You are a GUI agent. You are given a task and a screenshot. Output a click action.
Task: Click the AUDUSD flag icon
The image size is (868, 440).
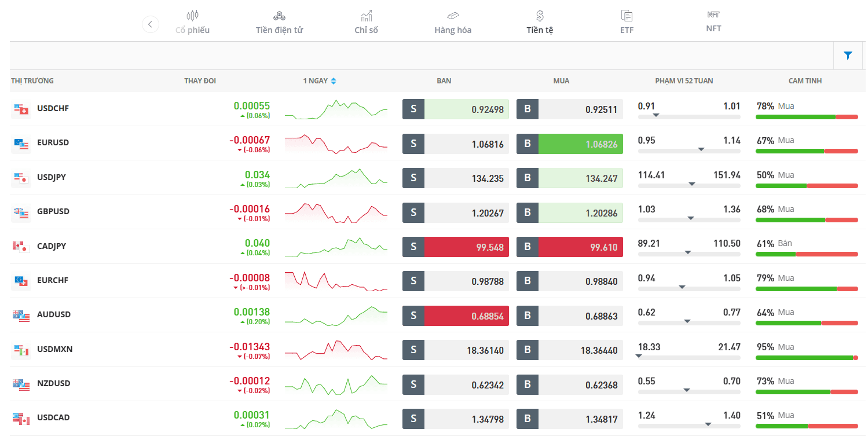click(x=21, y=315)
